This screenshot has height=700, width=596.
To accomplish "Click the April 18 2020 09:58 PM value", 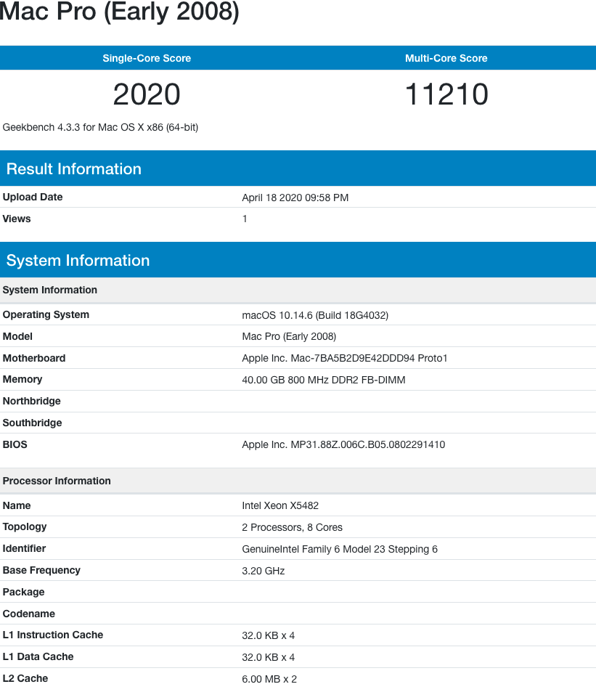I will (295, 198).
